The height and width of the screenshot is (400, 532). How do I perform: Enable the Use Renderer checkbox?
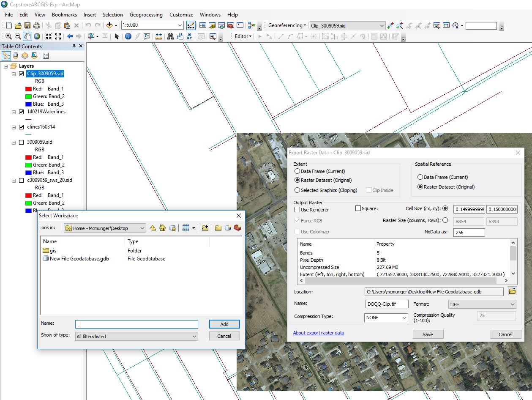click(x=297, y=210)
